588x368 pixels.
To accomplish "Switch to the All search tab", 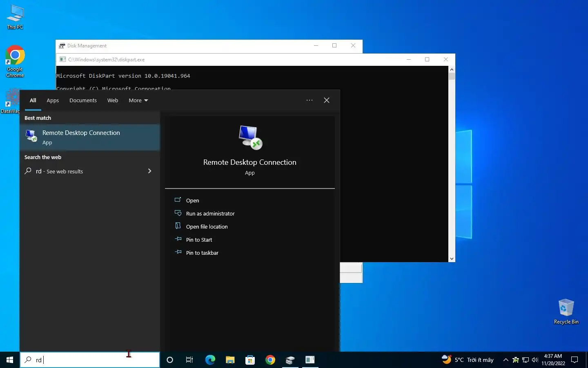I will [33, 100].
